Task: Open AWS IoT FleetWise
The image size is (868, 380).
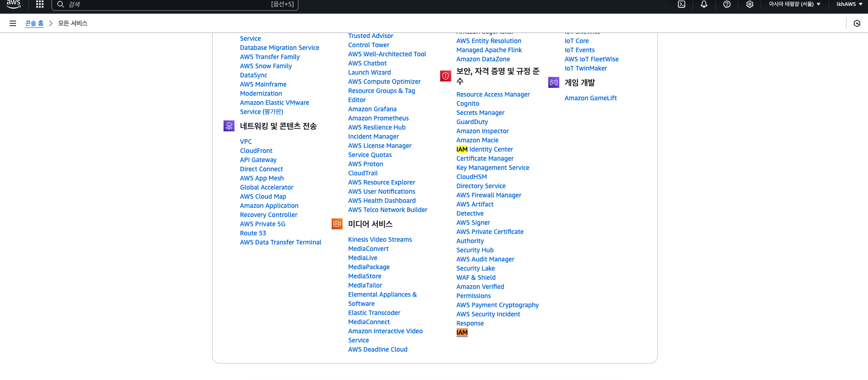Action: tap(591, 59)
